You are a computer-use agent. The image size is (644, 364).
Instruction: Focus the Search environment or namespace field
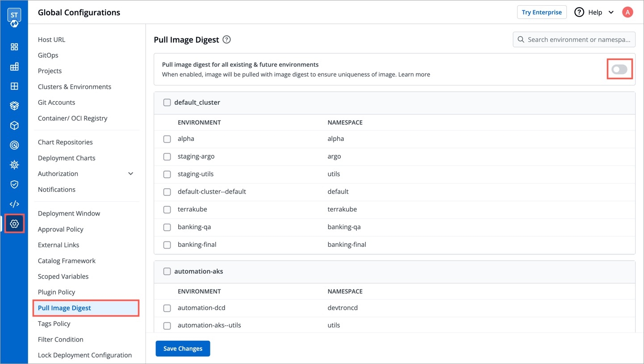pyautogui.click(x=579, y=40)
